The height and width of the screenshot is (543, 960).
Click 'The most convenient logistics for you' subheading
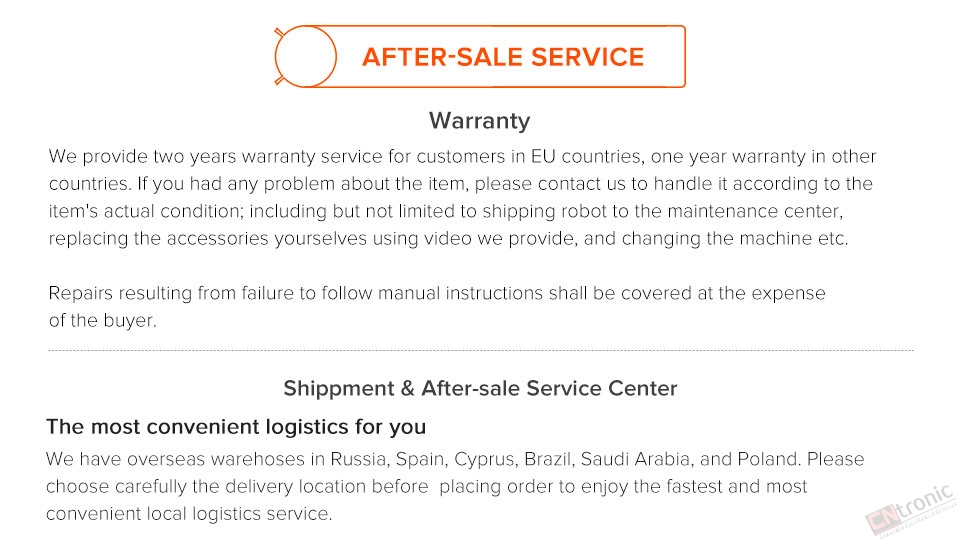point(236,427)
